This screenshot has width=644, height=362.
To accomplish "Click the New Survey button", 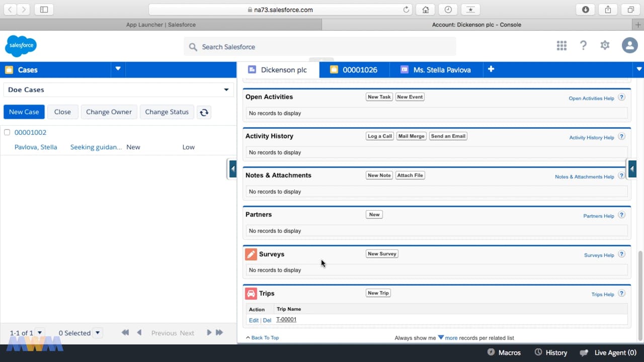I will tap(382, 254).
